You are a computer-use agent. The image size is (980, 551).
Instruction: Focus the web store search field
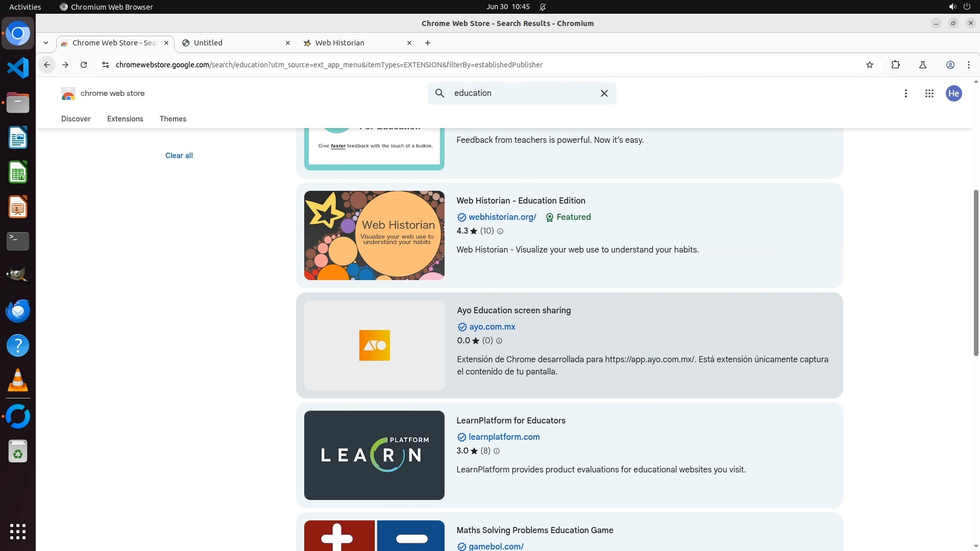coord(521,93)
